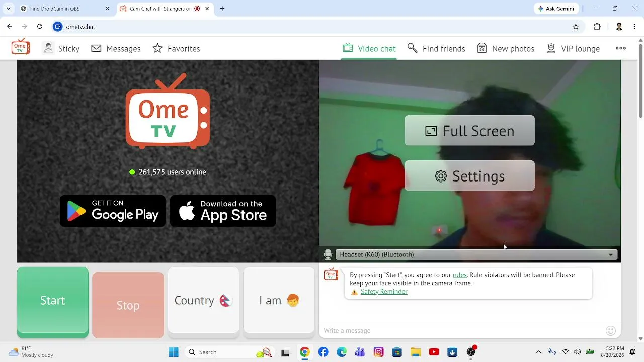644x362 pixels.
Task: Open File Explorer from the taskbar
Action: (415, 352)
